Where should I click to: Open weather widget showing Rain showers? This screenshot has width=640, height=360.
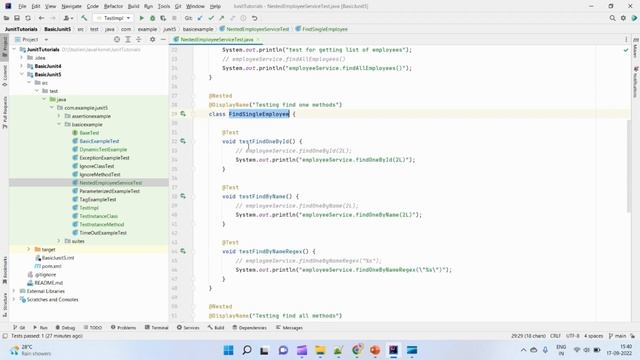31,350
